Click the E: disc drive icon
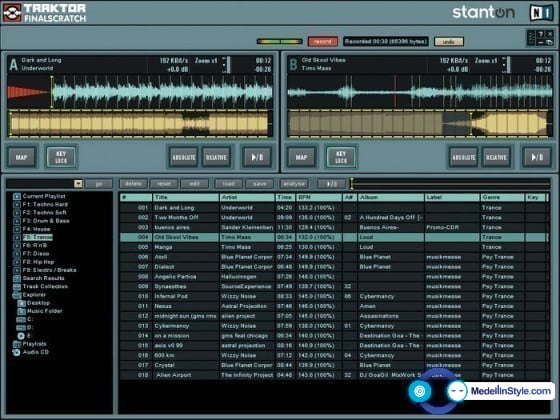 (x=21, y=336)
